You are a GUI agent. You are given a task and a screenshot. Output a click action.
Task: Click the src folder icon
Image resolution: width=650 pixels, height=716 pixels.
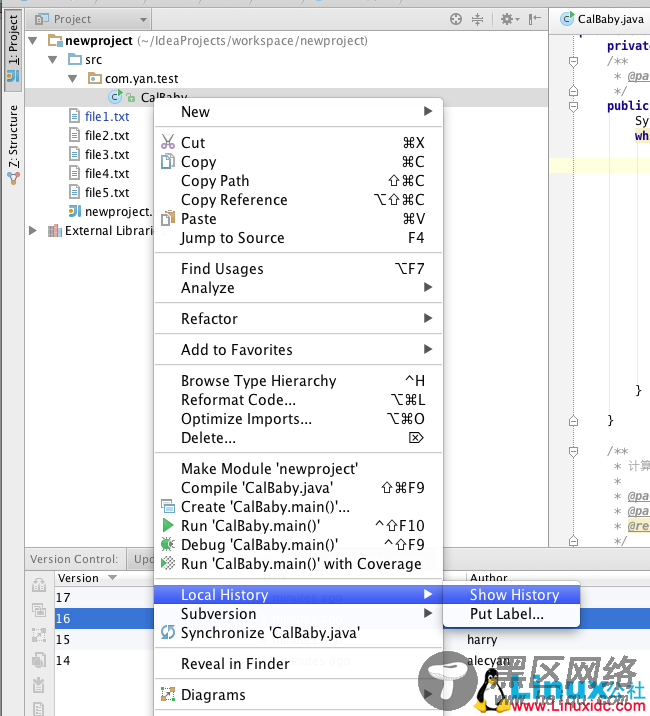tap(74, 59)
